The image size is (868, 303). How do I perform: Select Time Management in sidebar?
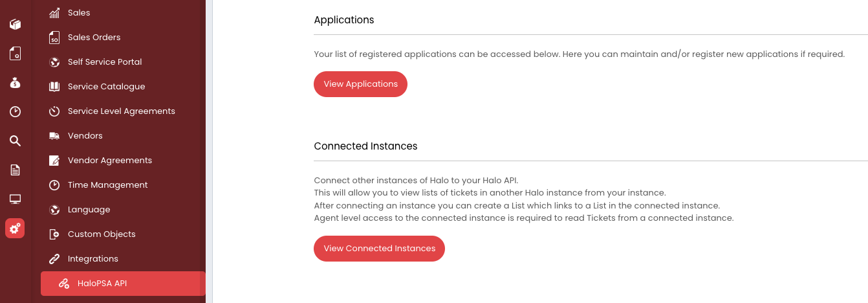107,185
